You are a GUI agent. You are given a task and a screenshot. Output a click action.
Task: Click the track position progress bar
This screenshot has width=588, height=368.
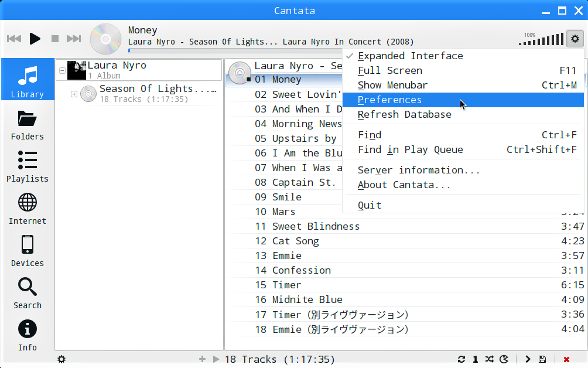click(x=235, y=50)
